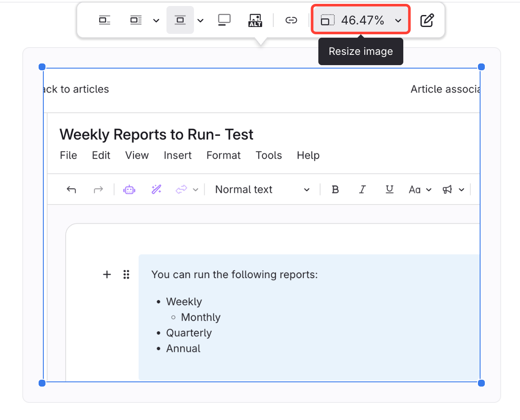Screen dimensions: 520x420
Task: Expand the break text options chevron
Action: point(200,21)
